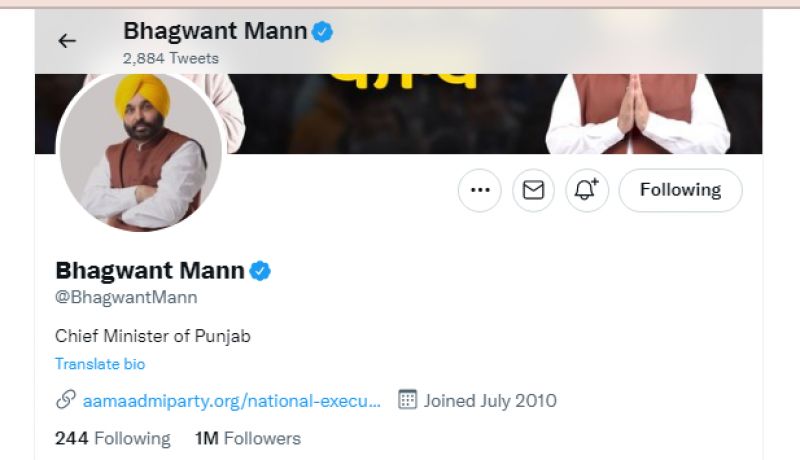
Task: Click the @BhagwantMann handle text
Action: tap(126, 297)
